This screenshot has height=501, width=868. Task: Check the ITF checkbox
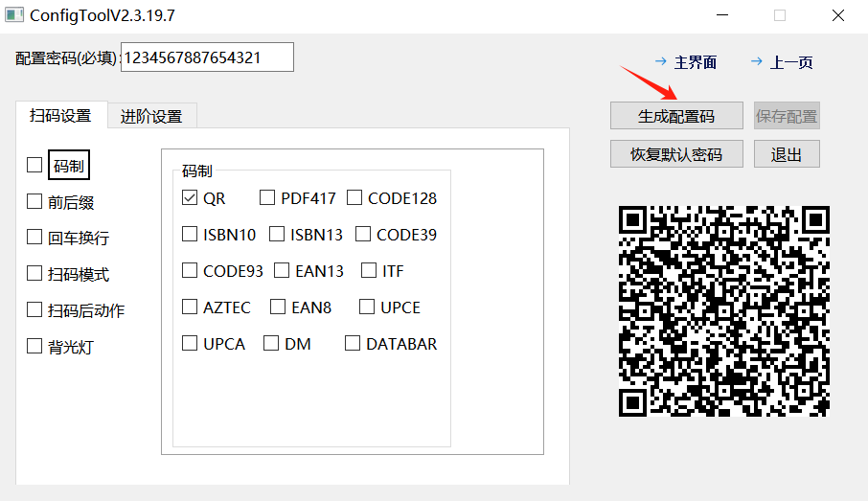369,271
